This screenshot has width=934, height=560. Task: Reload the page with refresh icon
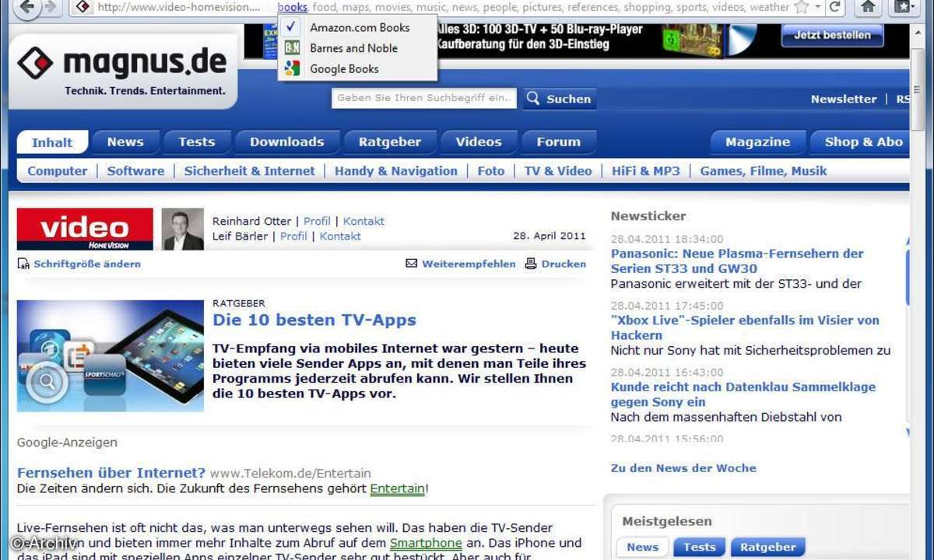835,7
